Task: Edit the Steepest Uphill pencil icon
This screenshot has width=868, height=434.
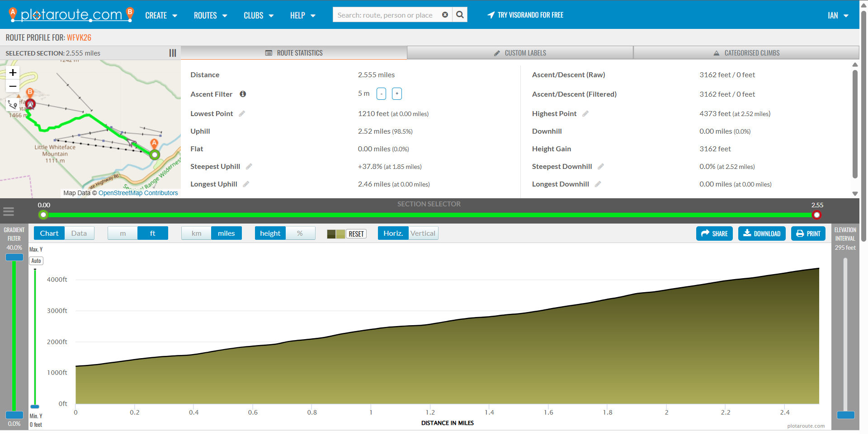Action: 249,167
